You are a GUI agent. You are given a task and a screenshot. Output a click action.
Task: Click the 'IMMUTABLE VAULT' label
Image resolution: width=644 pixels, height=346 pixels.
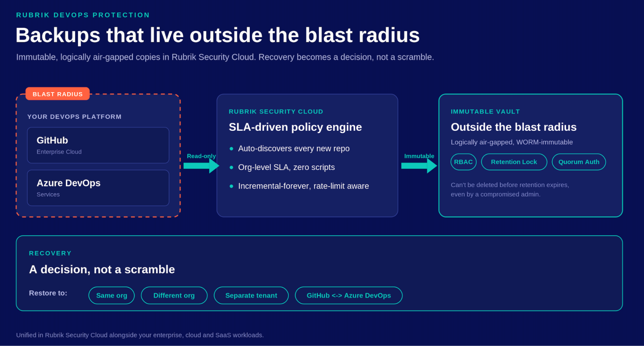click(485, 112)
